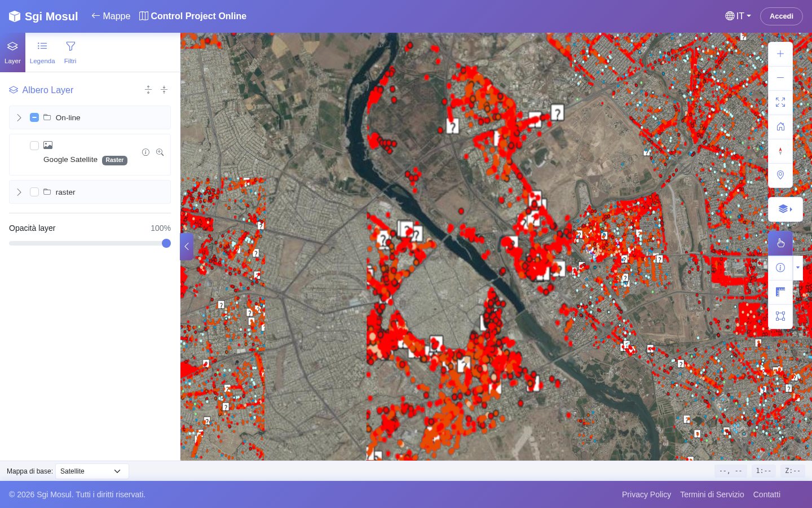The width and height of the screenshot is (812, 508).
Task: Zoom in on the map with plus
Action: [x=780, y=54]
